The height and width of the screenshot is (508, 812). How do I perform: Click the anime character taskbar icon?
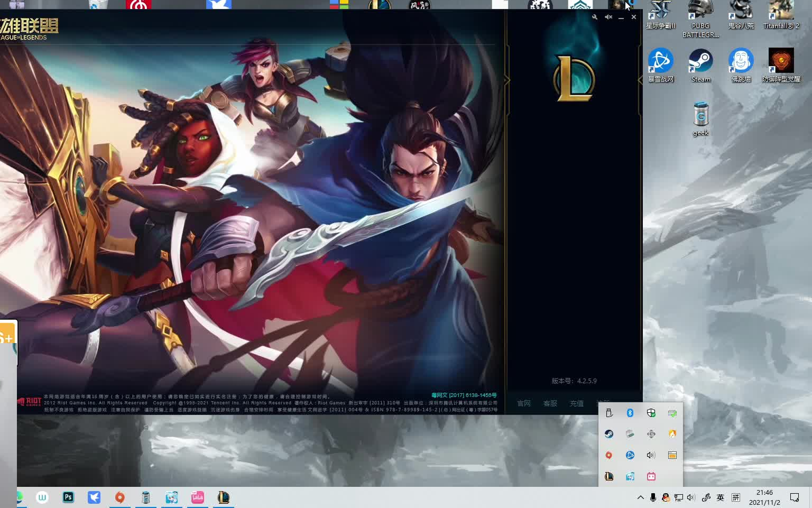172,497
